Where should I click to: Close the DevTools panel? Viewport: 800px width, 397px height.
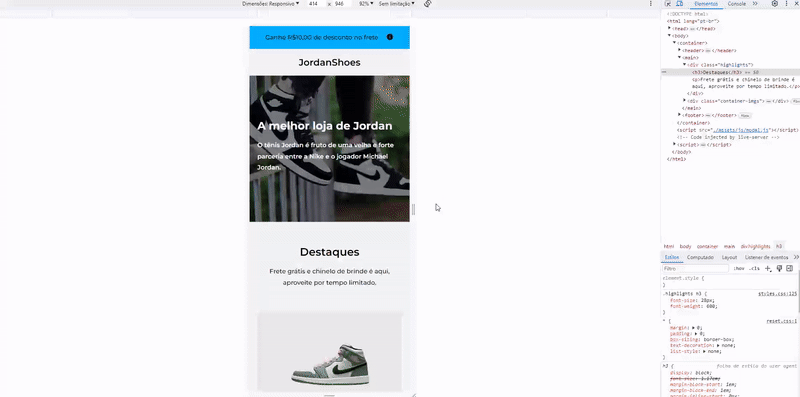(x=796, y=4)
